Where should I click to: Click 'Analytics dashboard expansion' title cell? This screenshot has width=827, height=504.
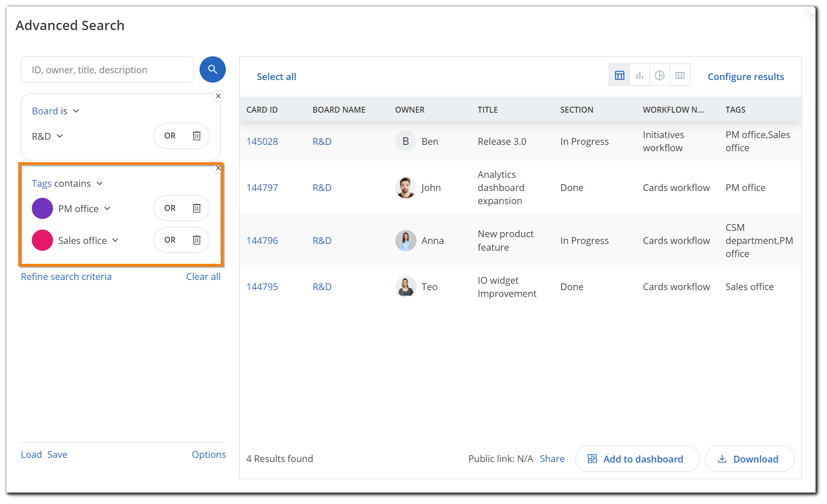(x=501, y=188)
